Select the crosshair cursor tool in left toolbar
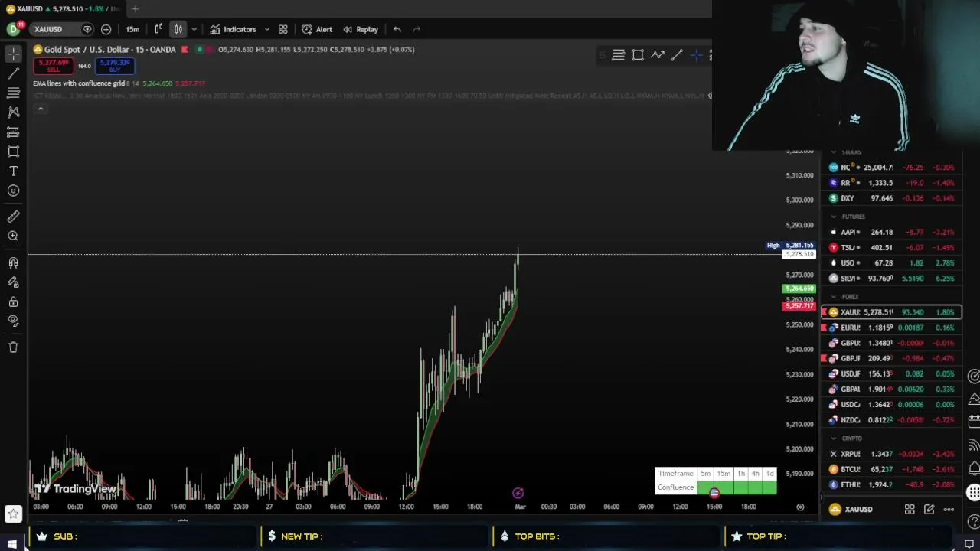 (x=13, y=54)
